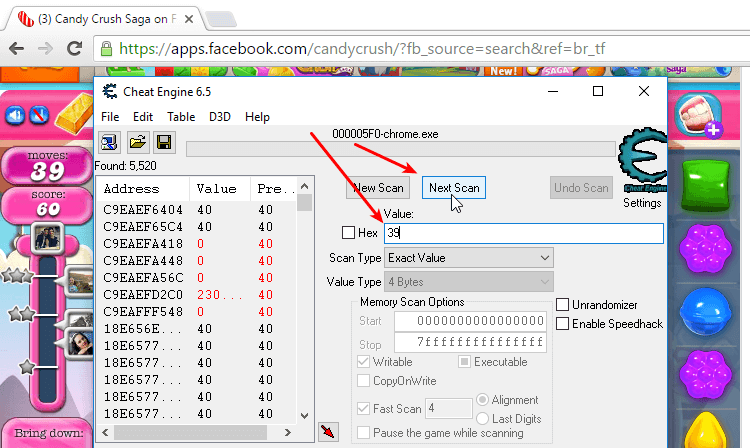Viewport: 750px width, 448px height.
Task: Enable Speedhack checkbox
Action: coord(562,324)
